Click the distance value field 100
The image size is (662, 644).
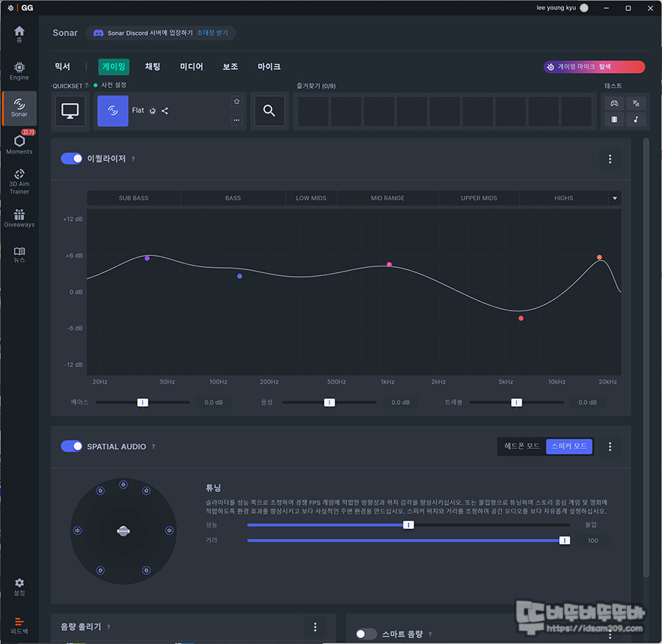click(593, 540)
